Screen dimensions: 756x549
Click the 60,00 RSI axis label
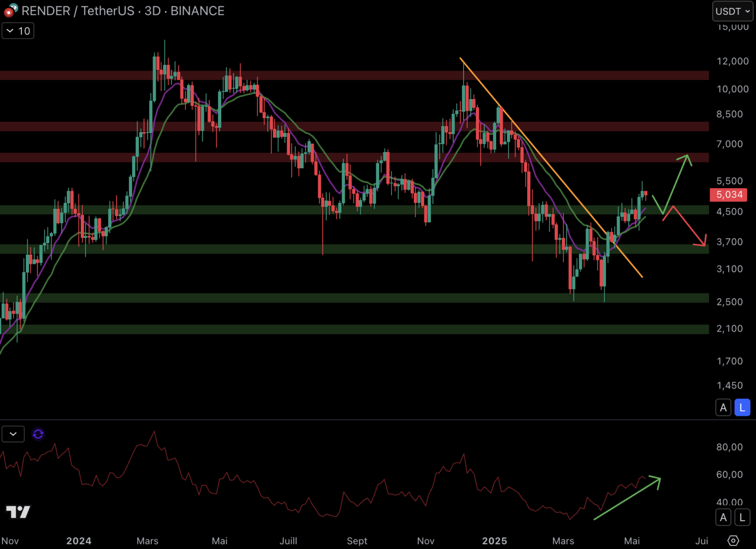pos(730,475)
